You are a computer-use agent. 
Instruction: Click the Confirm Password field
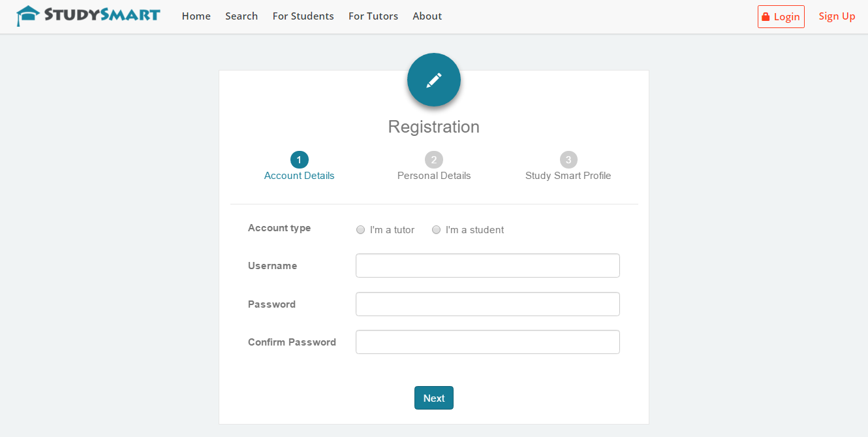488,342
